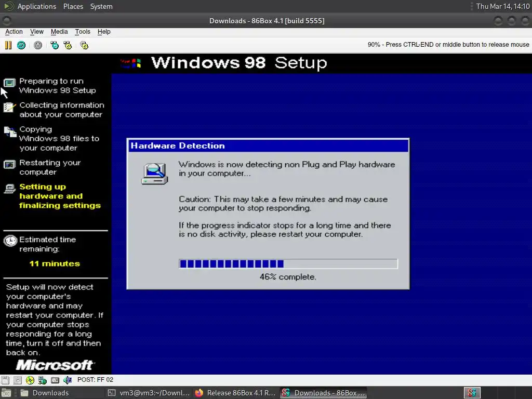Click the 'Preparing to run Windows 98 Setup' step icon
The height and width of the screenshot is (399, 532).
[x=9, y=83]
